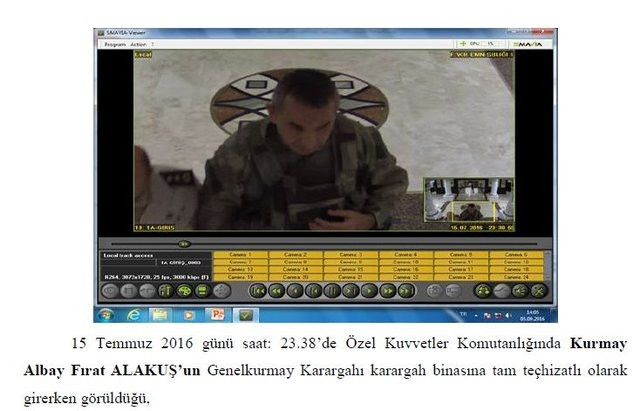Click the fast rewind button
Viewport: 640px width, 411px height.
277,291
